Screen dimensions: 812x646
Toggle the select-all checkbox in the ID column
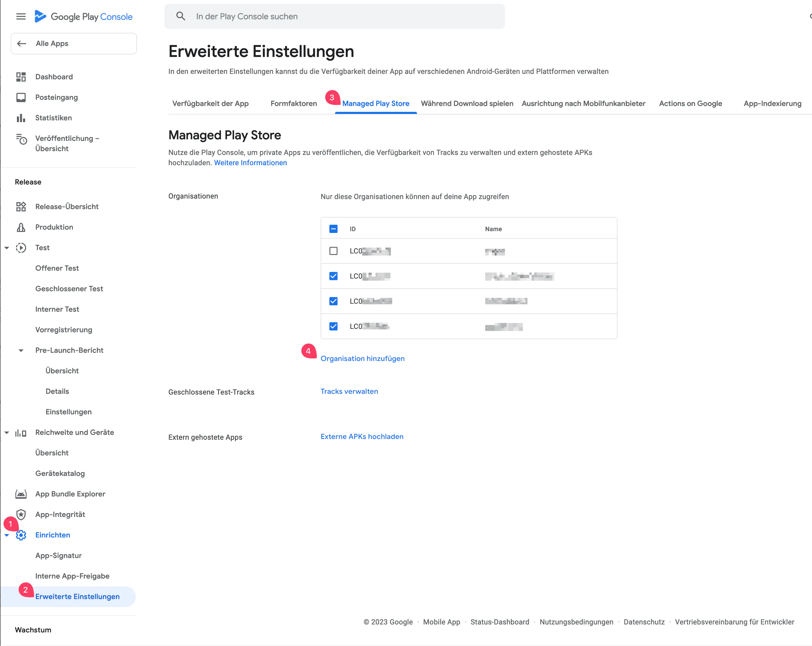click(x=333, y=228)
